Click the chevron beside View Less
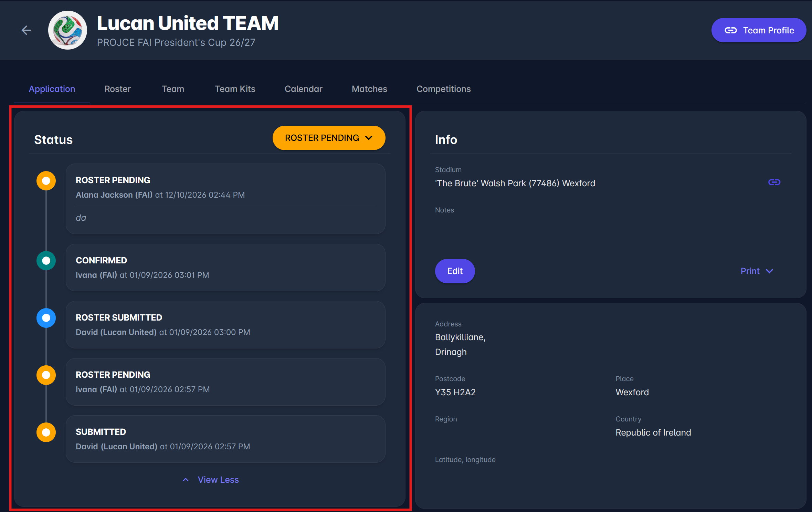The image size is (812, 512). tap(186, 480)
